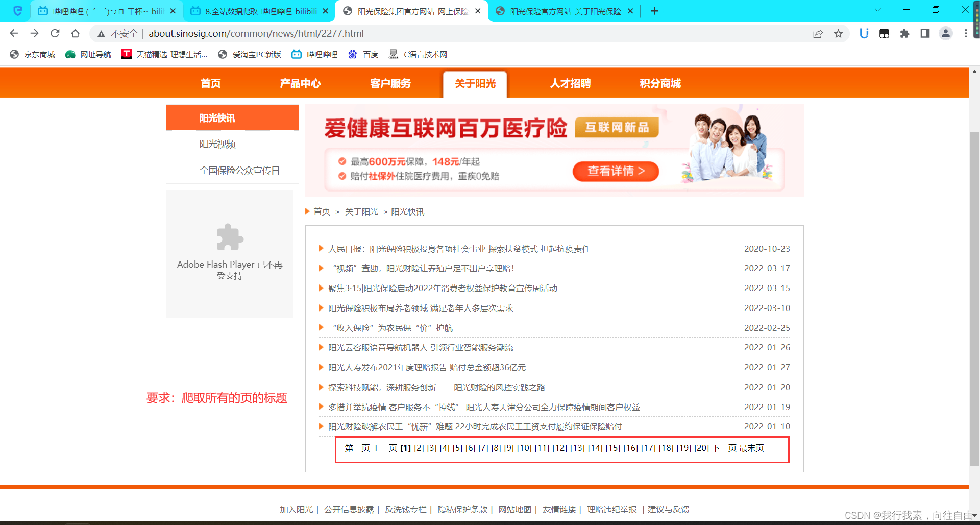980x525 pixels.
Task: Click the page vertical scrollbar thumb
Action: click(974, 299)
